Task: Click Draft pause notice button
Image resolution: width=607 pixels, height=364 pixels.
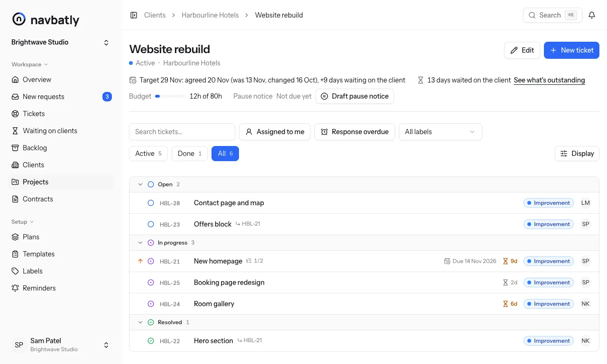Action: click(355, 96)
